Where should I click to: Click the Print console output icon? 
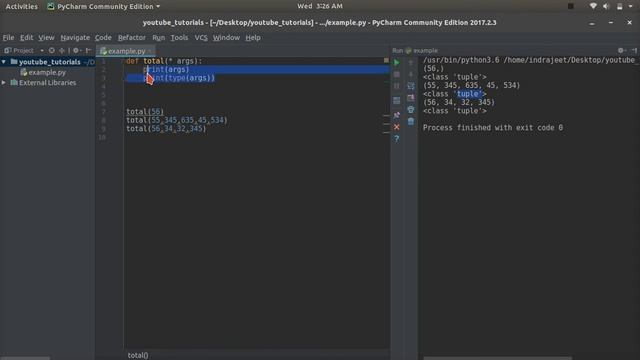click(411, 110)
